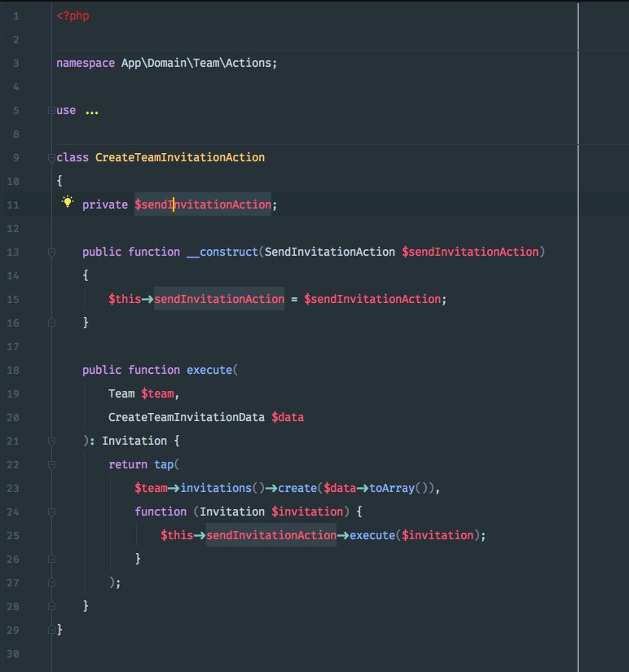Screen dimensions: 629x672
Task: Click App\Domain\Team\Actions namespace path
Action: click(196, 63)
